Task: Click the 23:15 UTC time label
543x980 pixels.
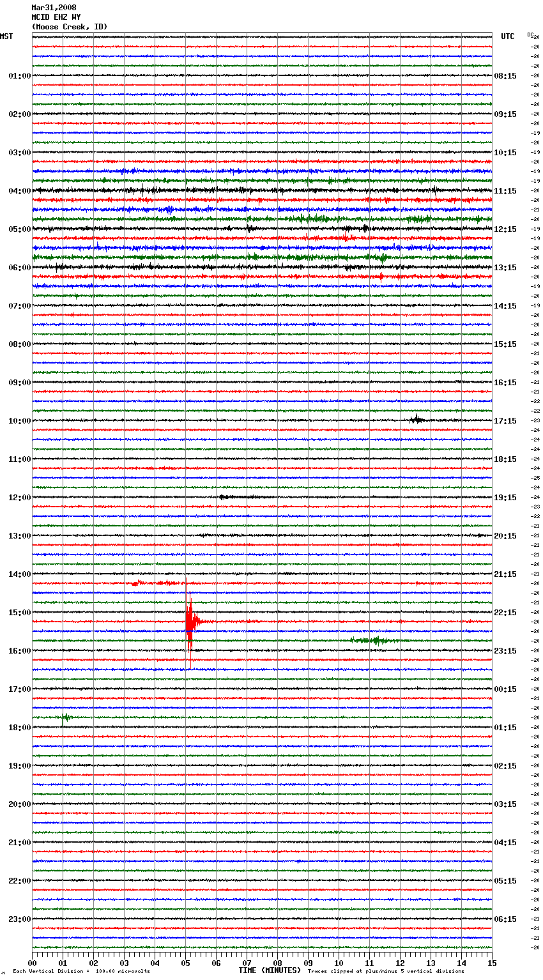Action: coord(505,651)
